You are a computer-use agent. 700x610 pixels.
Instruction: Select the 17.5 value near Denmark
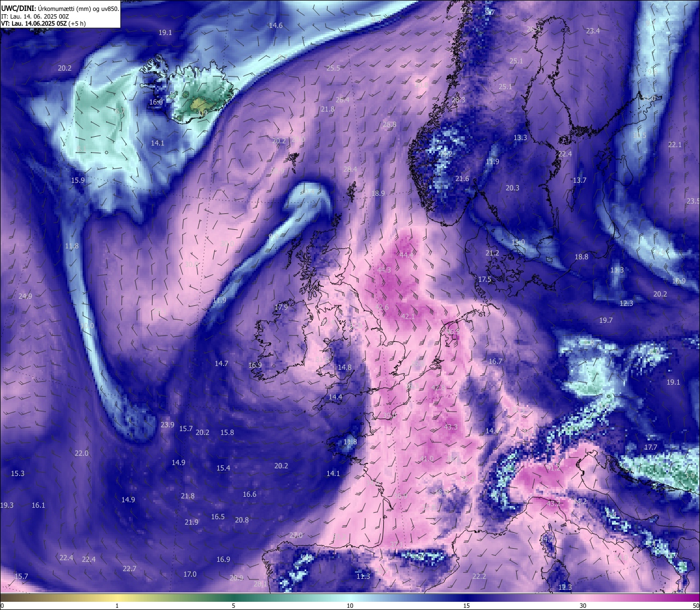(485, 279)
